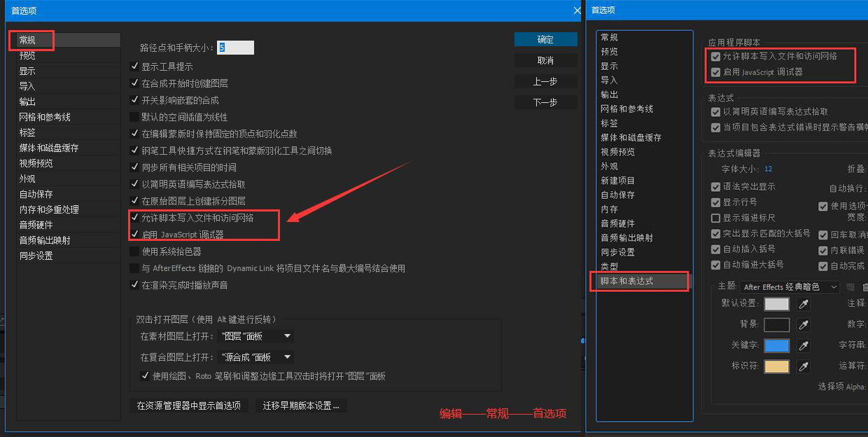
Task: Toggle 同步所有相关项目的时间 checkbox
Action: point(135,167)
